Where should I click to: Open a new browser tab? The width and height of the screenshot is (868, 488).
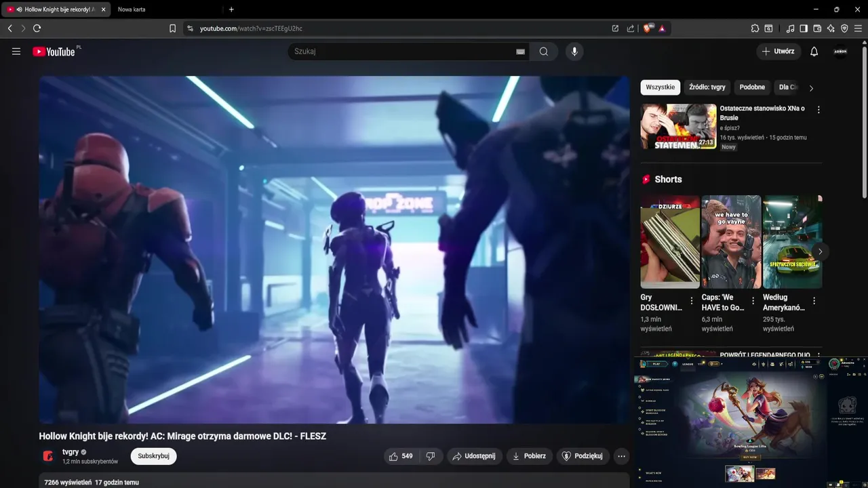pyautogui.click(x=231, y=9)
